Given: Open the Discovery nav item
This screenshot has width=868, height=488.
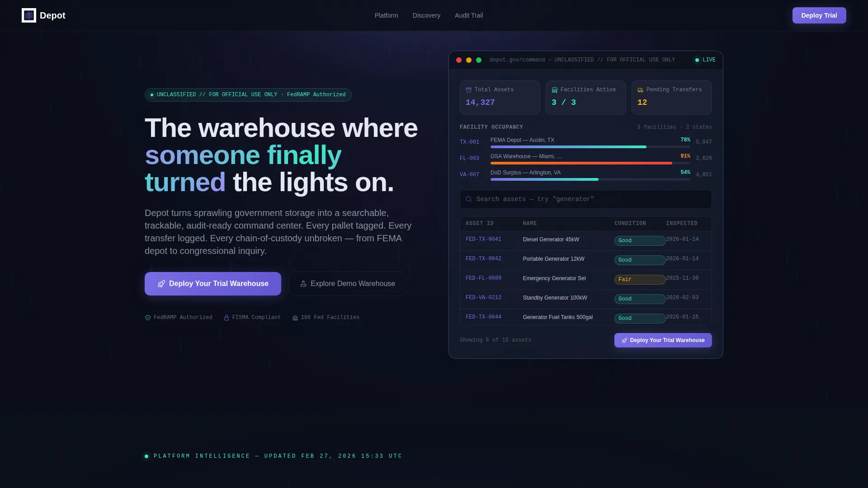Looking at the screenshot, I should 426,15.
